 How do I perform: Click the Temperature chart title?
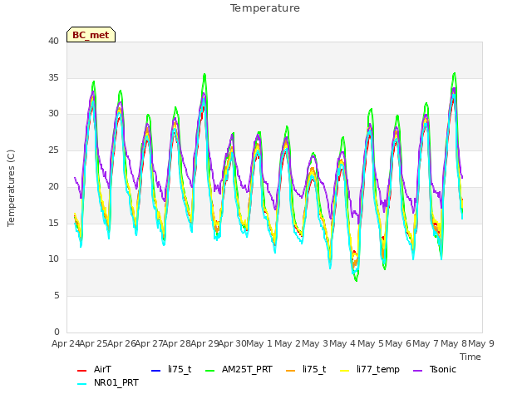(x=265, y=8)
